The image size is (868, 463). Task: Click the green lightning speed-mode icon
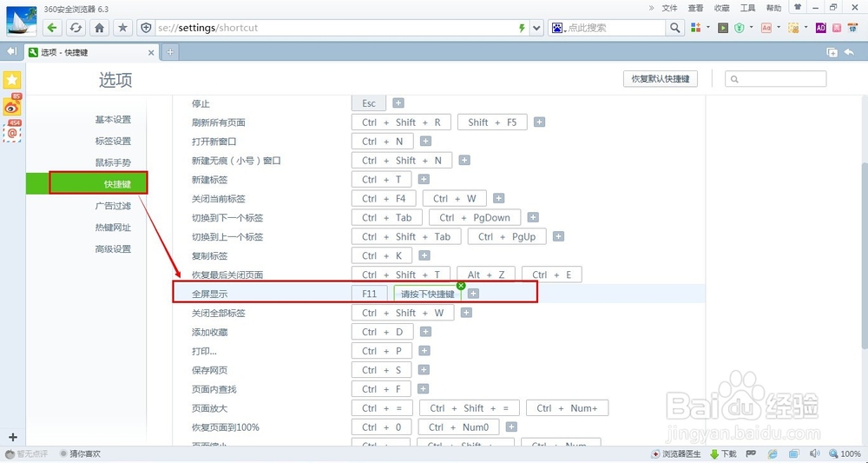point(522,28)
